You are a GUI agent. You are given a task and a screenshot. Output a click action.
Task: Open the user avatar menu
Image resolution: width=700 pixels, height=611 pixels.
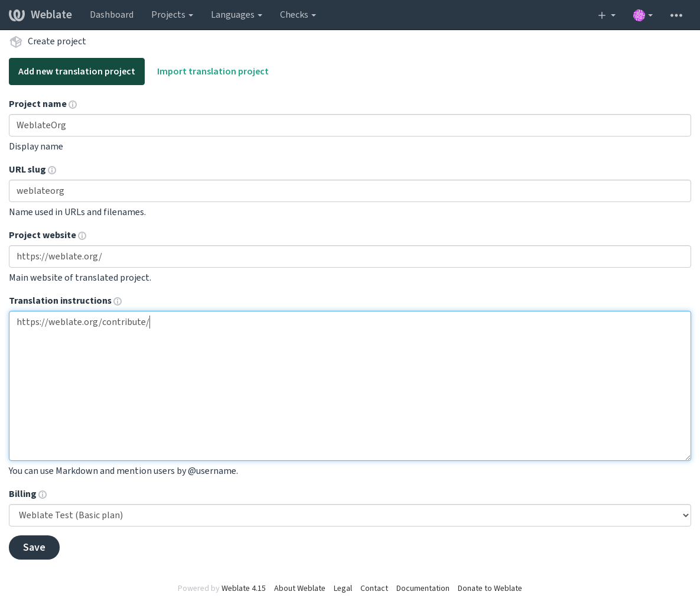(x=643, y=15)
